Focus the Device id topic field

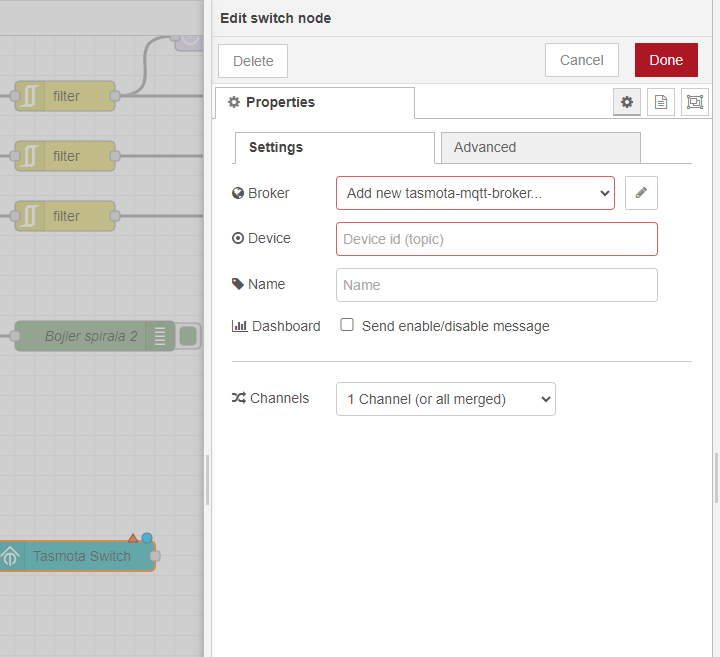pyautogui.click(x=496, y=239)
